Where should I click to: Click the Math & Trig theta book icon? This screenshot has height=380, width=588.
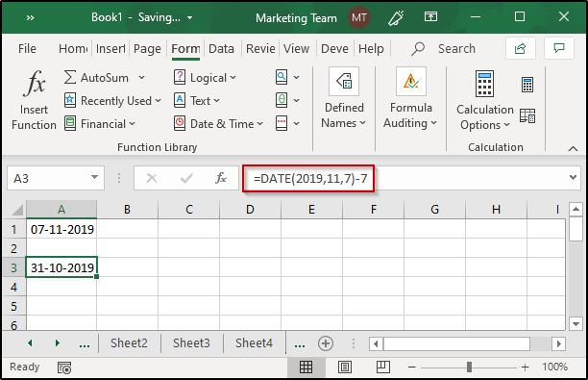click(282, 100)
